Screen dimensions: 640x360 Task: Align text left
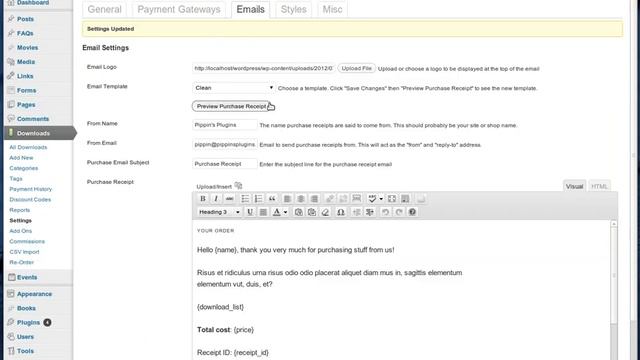287,199
